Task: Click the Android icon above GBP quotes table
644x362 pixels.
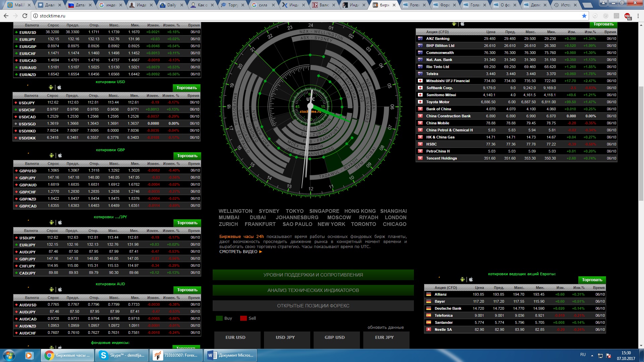Action: pos(52,156)
